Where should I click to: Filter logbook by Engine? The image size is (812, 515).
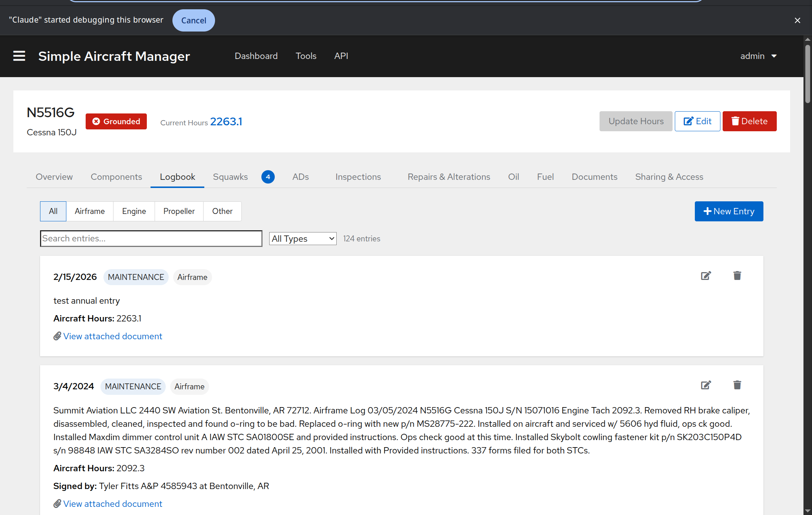134,211
